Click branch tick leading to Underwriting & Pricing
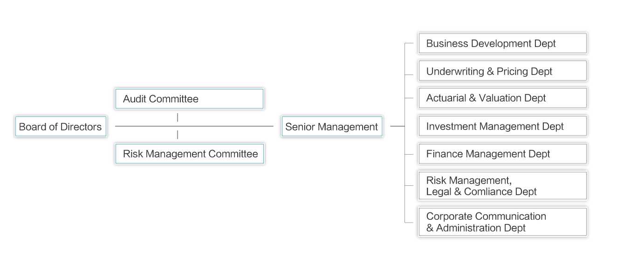Image resolution: width=644 pixels, height=265 pixels. (x=409, y=75)
